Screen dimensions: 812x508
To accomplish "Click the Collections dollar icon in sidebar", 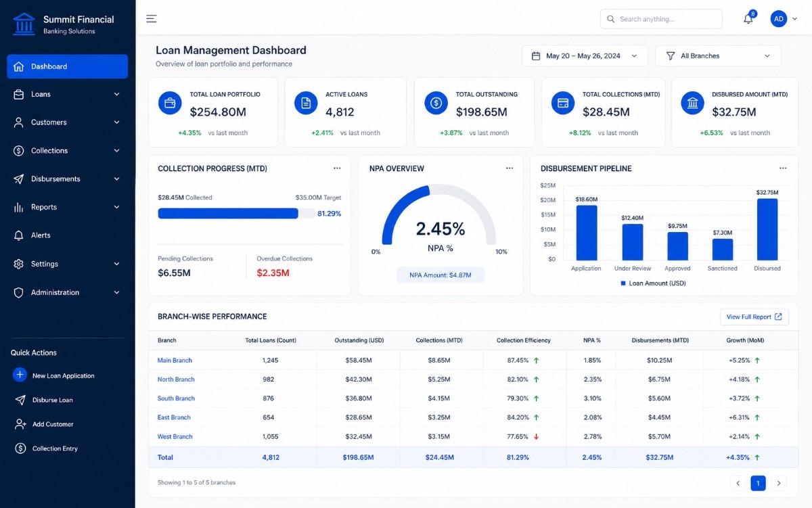I will click(x=18, y=151).
